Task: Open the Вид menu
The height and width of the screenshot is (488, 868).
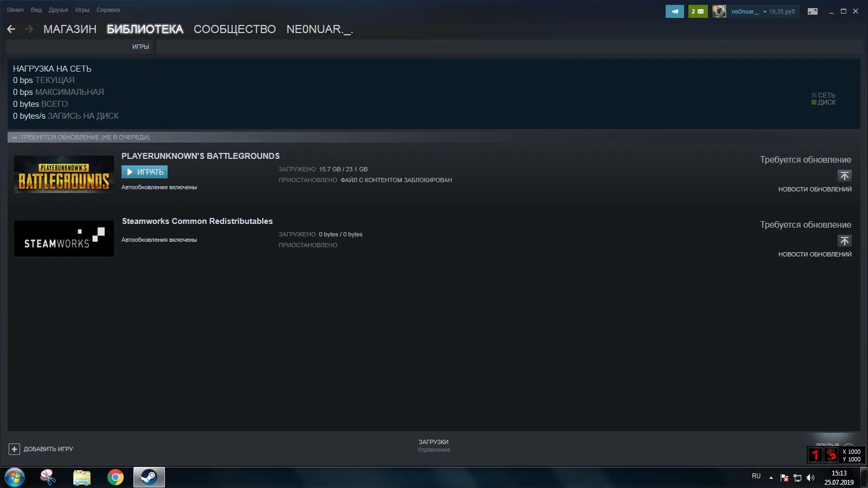Action: pos(36,10)
